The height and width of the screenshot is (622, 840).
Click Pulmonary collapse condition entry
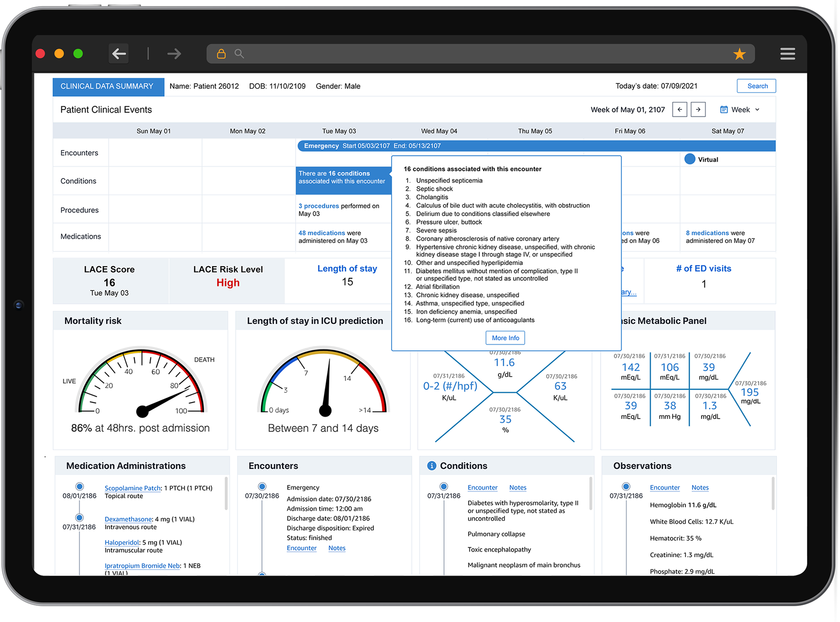click(496, 534)
